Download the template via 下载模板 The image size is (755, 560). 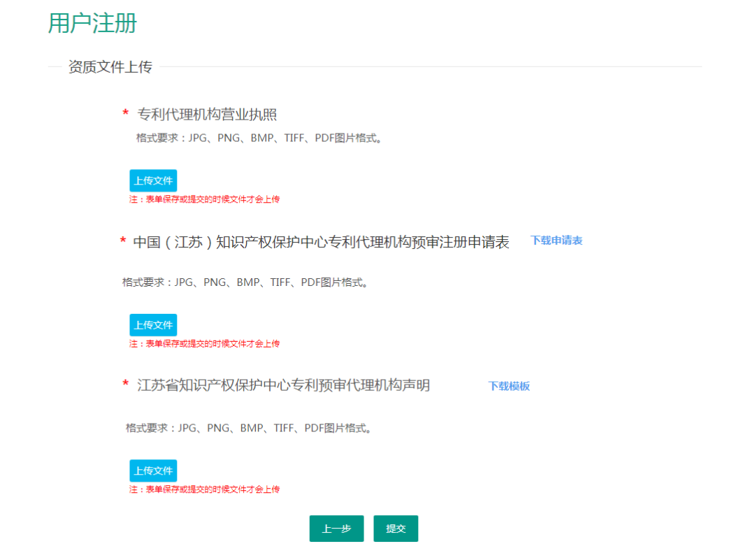pos(509,386)
